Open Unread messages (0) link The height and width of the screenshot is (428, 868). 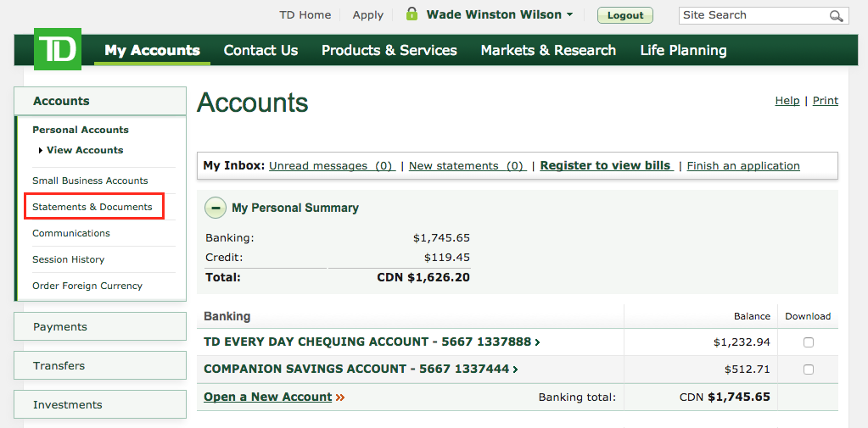click(x=332, y=166)
